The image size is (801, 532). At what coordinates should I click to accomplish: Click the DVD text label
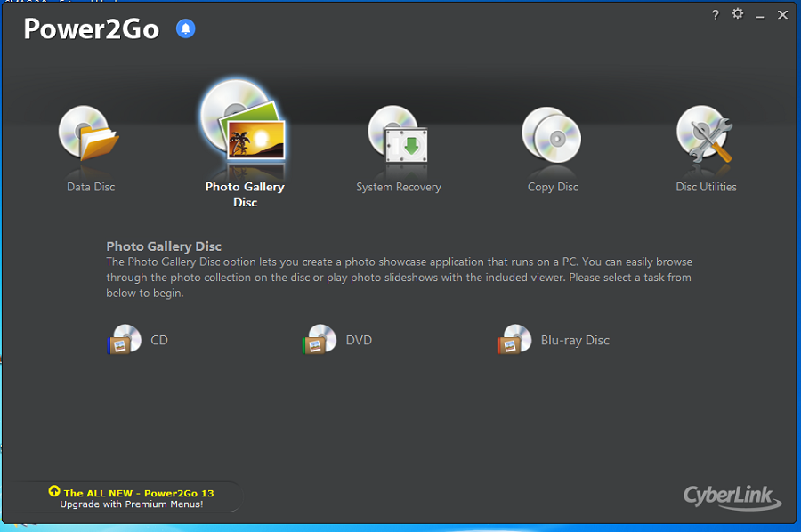coord(359,340)
